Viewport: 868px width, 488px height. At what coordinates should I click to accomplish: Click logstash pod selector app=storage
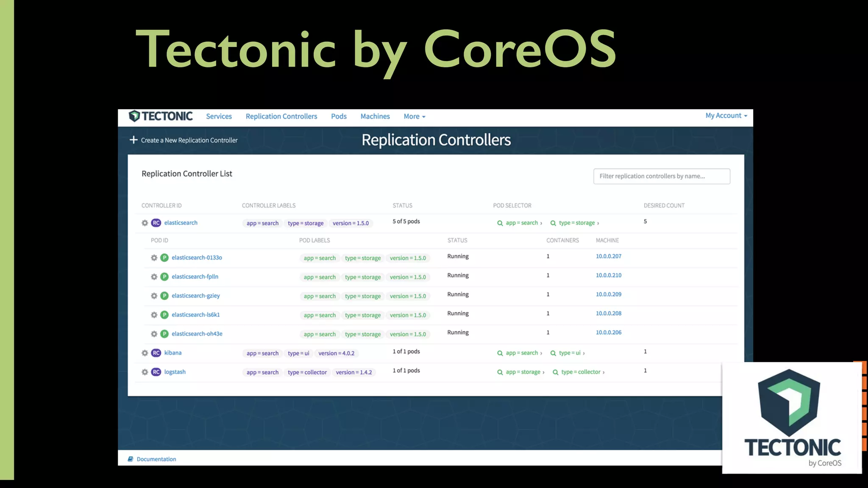click(x=521, y=372)
